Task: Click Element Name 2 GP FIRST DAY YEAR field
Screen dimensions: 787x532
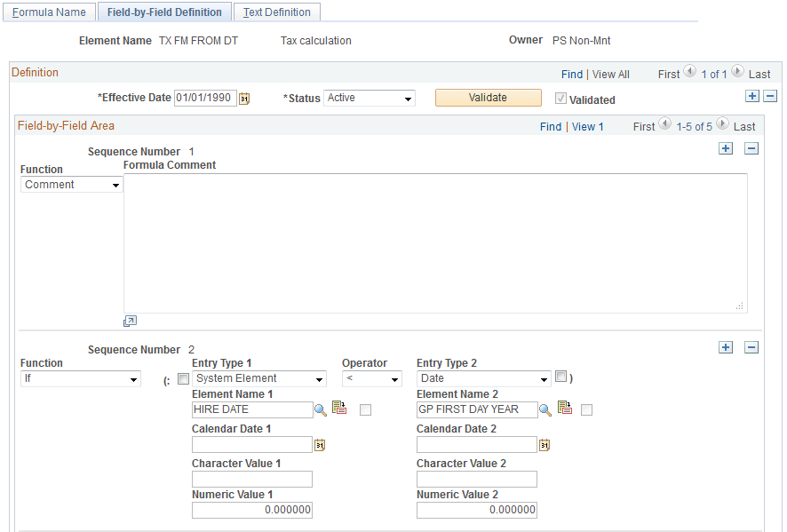Action: (477, 409)
